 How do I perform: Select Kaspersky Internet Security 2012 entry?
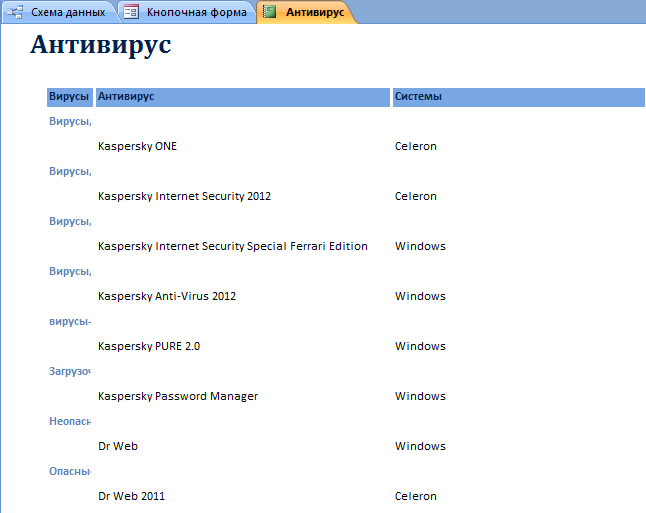click(x=184, y=196)
